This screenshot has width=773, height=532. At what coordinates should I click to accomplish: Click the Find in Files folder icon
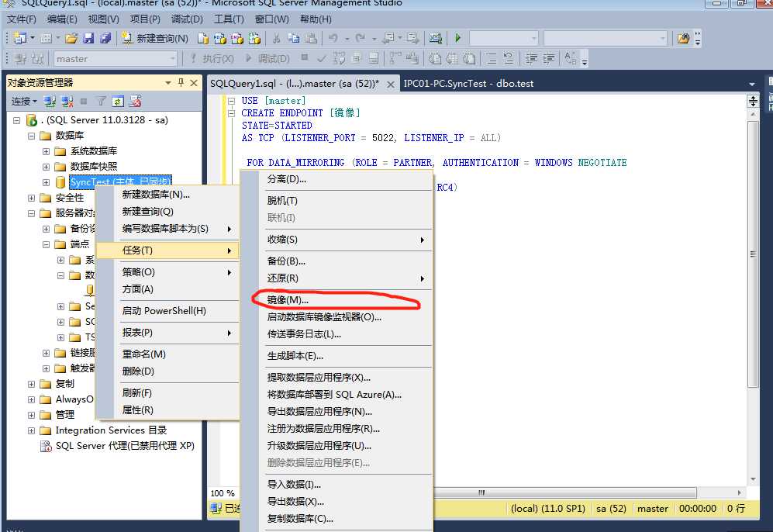683,38
